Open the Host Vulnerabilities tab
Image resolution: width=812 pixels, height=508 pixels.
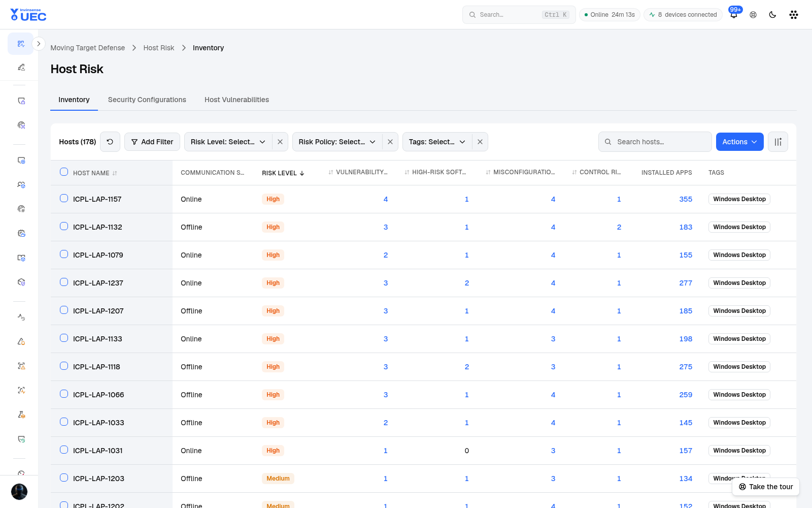[x=236, y=100]
